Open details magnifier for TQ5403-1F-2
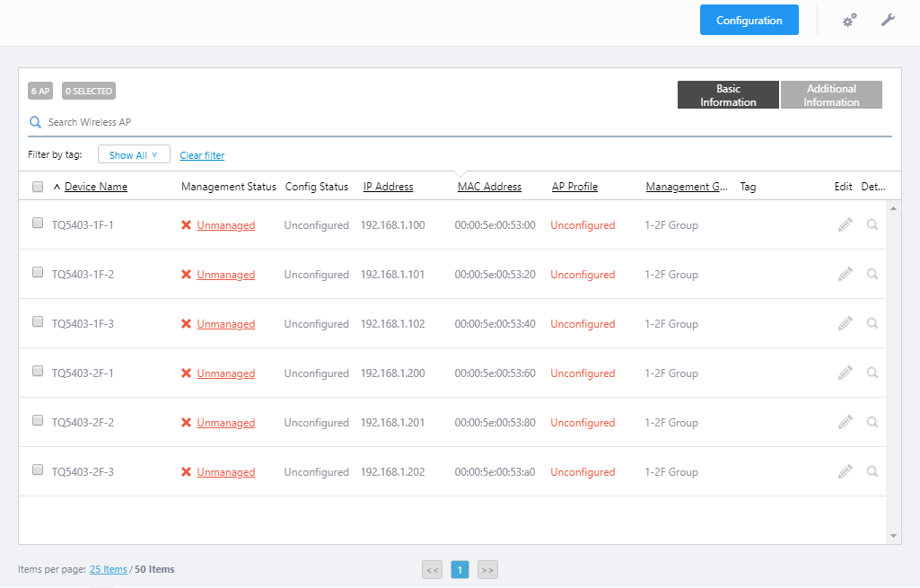This screenshot has height=588, width=920. [x=872, y=274]
